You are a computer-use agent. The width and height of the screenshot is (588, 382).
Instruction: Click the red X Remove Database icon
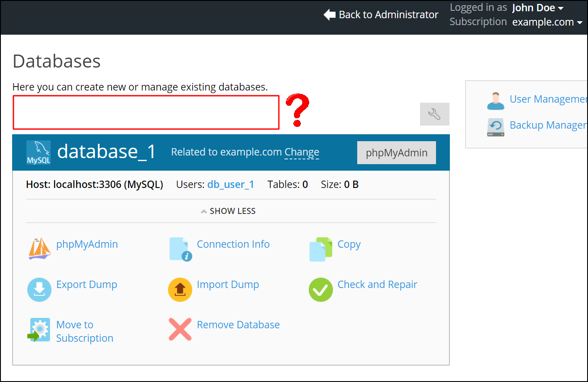click(x=180, y=330)
